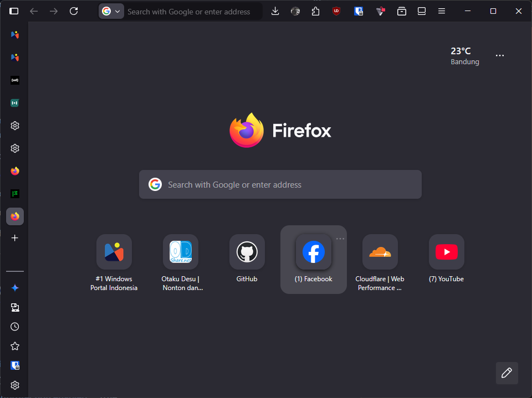Toggle the sidebar show/hide button
The image size is (532, 398).
pos(14,11)
